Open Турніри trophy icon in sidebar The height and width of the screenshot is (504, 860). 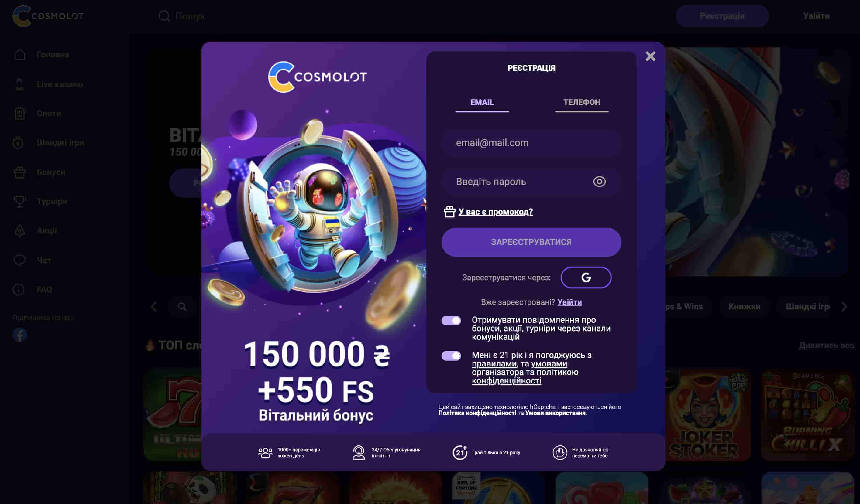pos(20,201)
